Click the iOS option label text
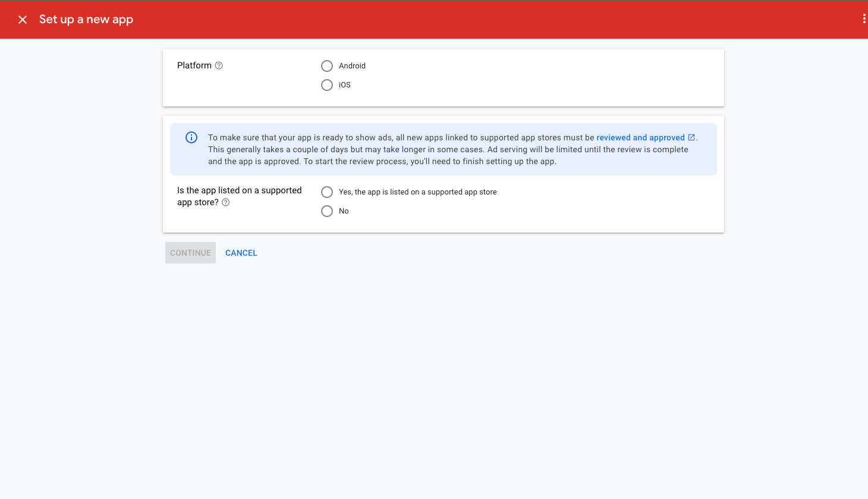The height and width of the screenshot is (499, 868). (x=345, y=85)
